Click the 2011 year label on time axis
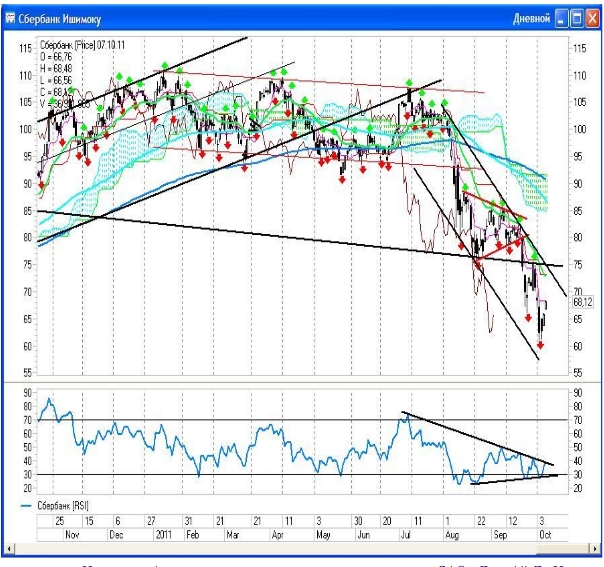The image size is (604, 567). click(x=164, y=535)
